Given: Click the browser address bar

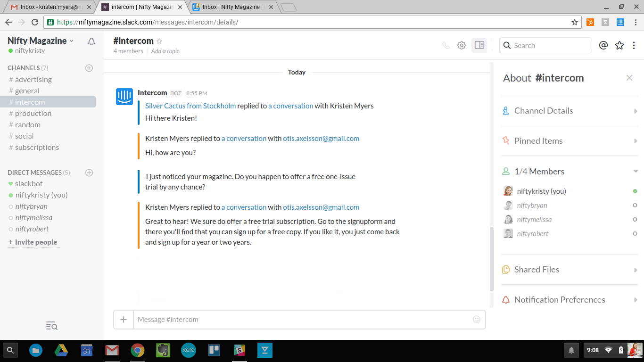Looking at the screenshot, I should tap(313, 22).
